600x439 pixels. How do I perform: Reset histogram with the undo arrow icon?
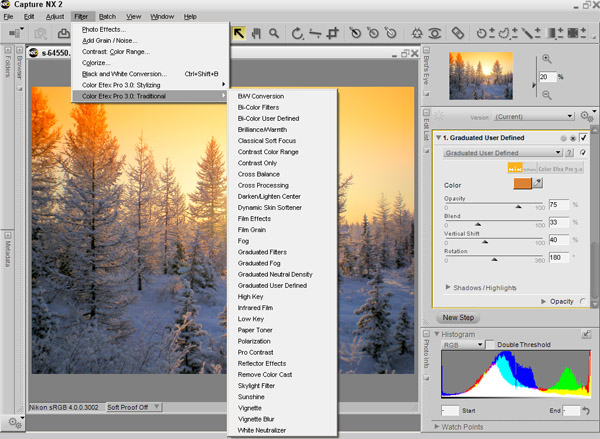(x=585, y=410)
